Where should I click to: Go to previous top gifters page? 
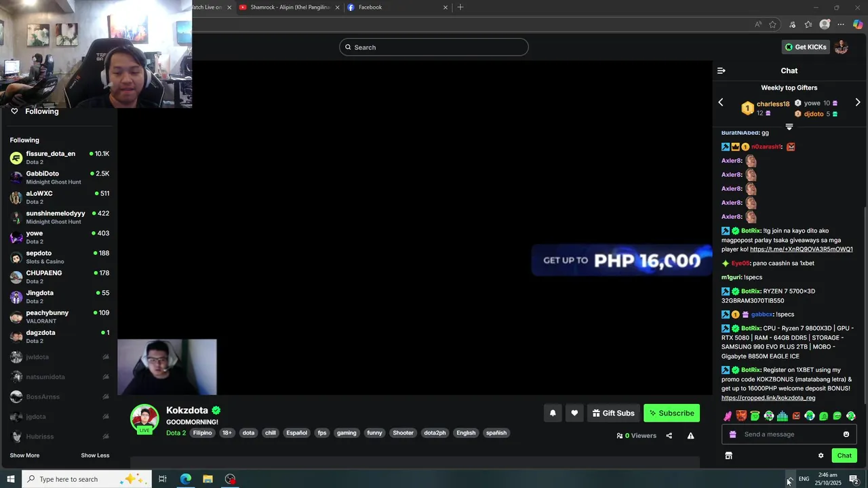(721, 102)
